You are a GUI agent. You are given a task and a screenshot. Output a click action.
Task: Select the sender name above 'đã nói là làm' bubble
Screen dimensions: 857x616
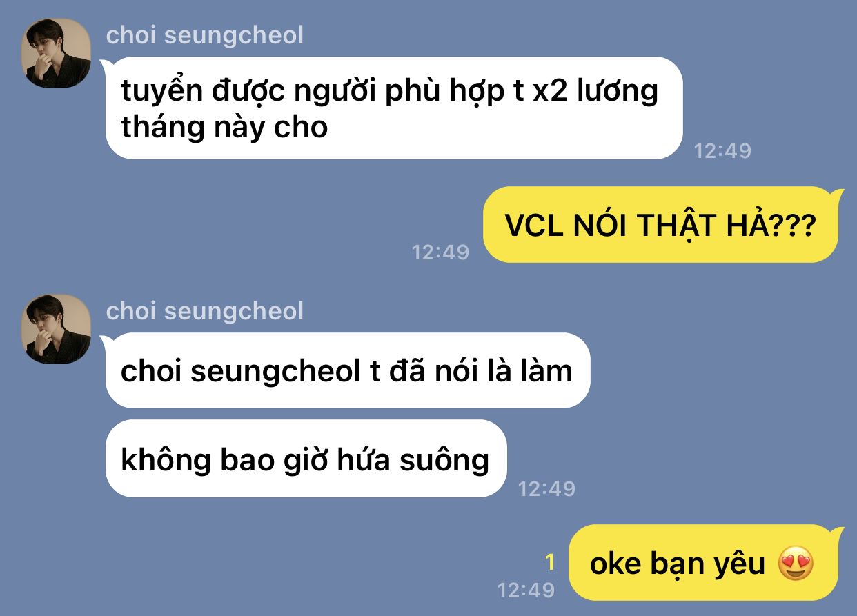205,311
